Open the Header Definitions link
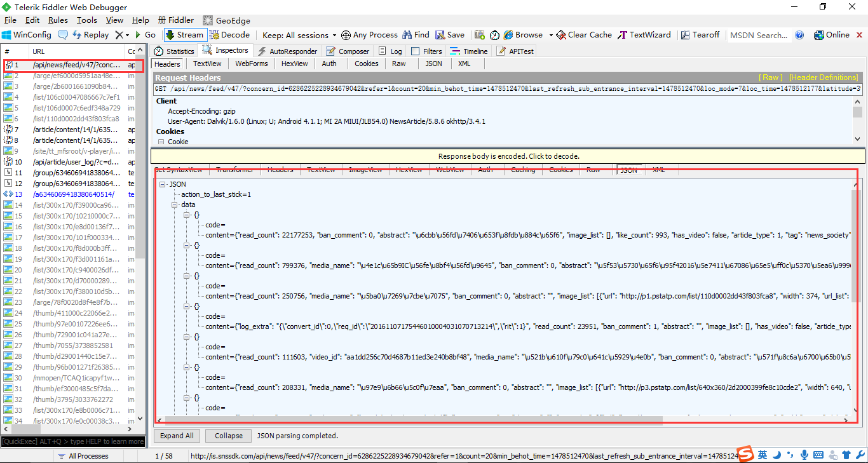This screenshot has height=463, width=868. coord(824,77)
